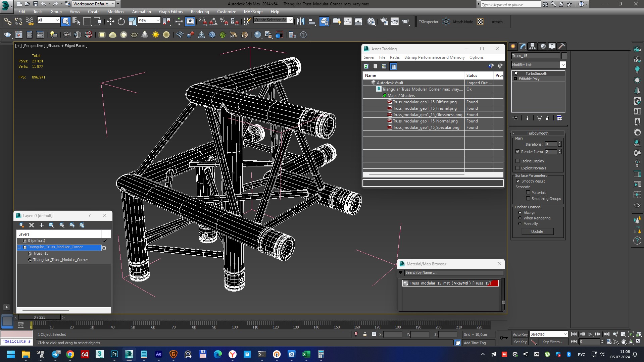Open Photoshop from the taskbar
This screenshot has width=644, height=362.
[x=114, y=354]
